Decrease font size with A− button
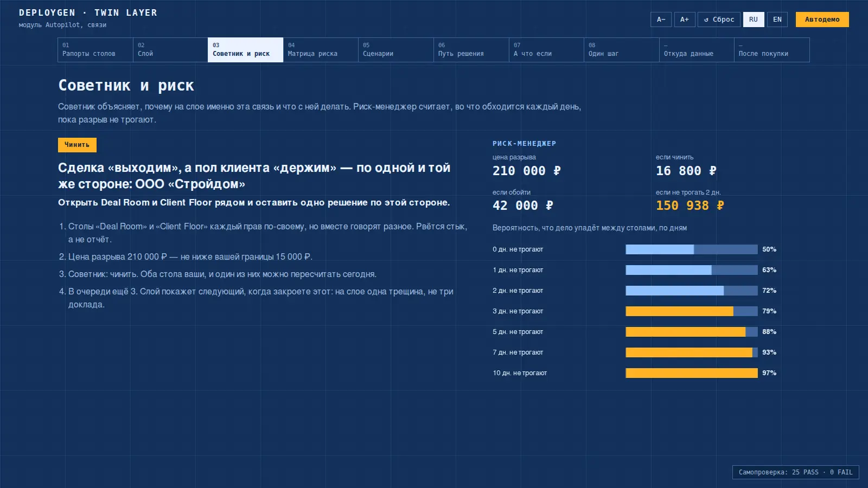868x488 pixels. coord(661,20)
